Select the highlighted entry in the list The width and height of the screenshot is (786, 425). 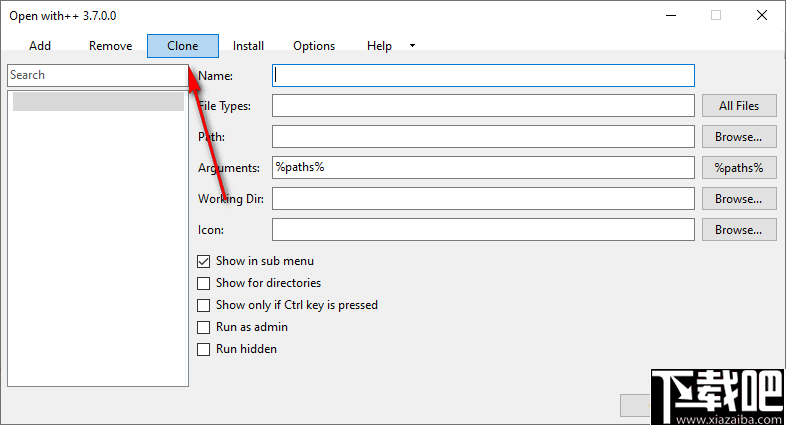98,102
